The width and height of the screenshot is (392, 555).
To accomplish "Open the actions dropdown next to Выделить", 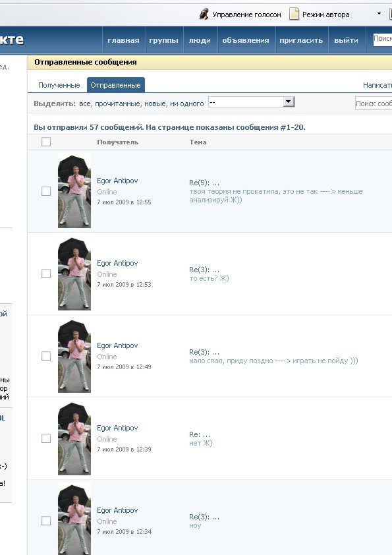I will pos(251,102).
